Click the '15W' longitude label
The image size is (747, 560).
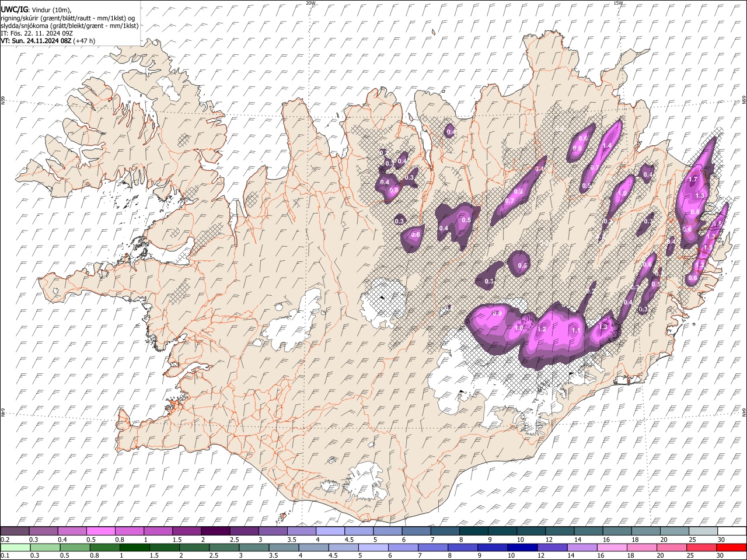pos(617,3)
